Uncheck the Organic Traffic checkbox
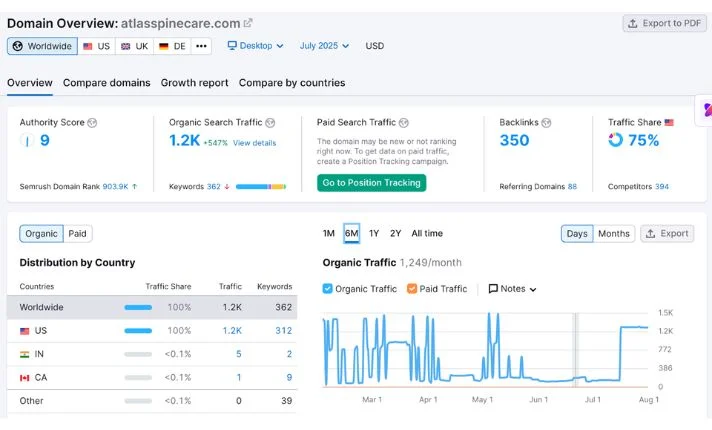 tap(328, 289)
